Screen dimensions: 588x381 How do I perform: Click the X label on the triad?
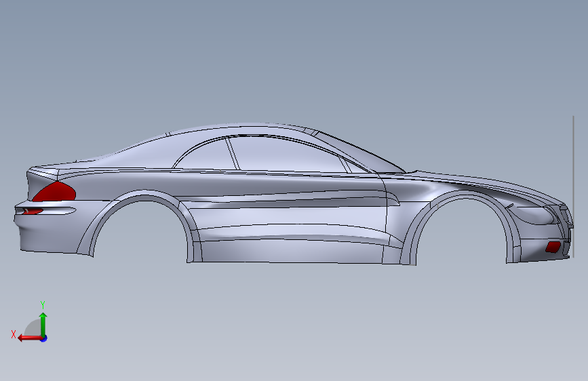(x=14, y=334)
